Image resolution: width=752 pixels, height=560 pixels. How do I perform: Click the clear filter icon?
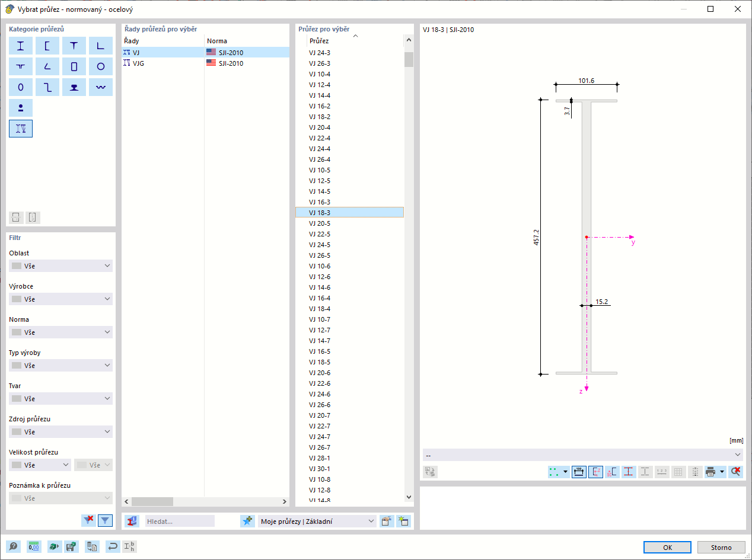(x=88, y=520)
